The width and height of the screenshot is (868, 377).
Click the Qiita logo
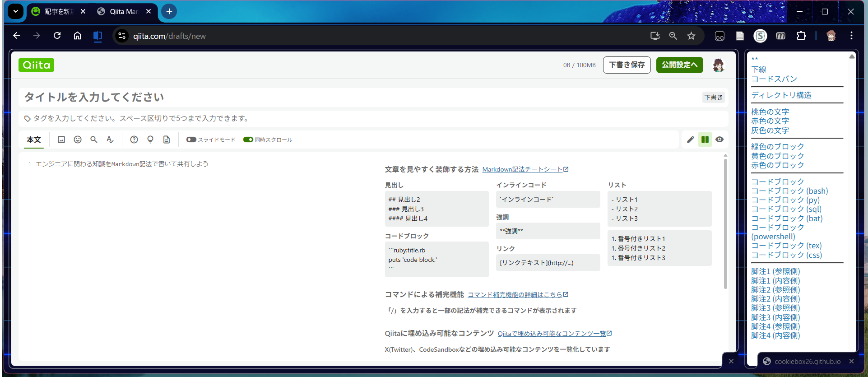pyautogui.click(x=36, y=65)
